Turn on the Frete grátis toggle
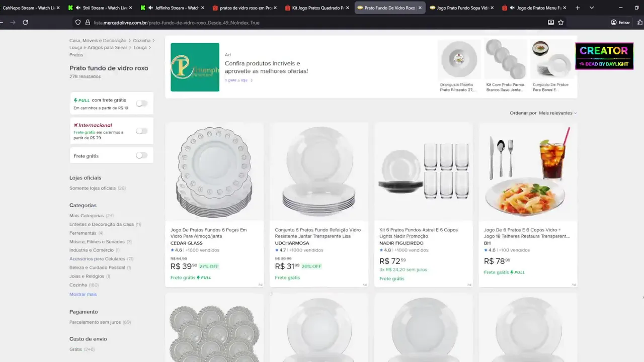This screenshot has width=644, height=362. 142,155
